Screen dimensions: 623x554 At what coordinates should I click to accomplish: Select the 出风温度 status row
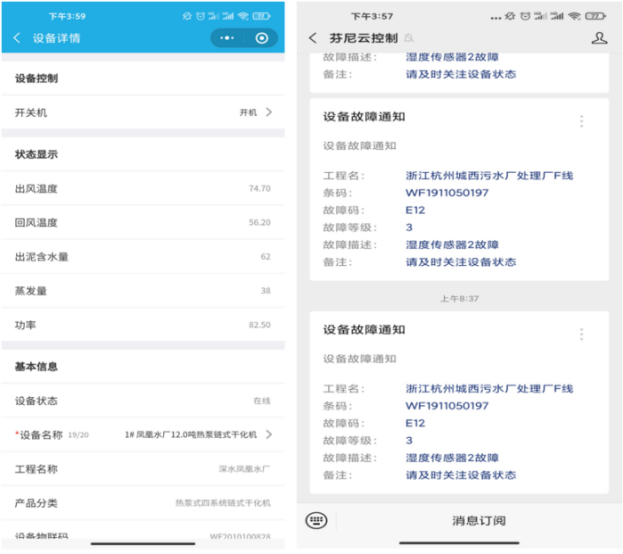pyautogui.click(x=143, y=188)
